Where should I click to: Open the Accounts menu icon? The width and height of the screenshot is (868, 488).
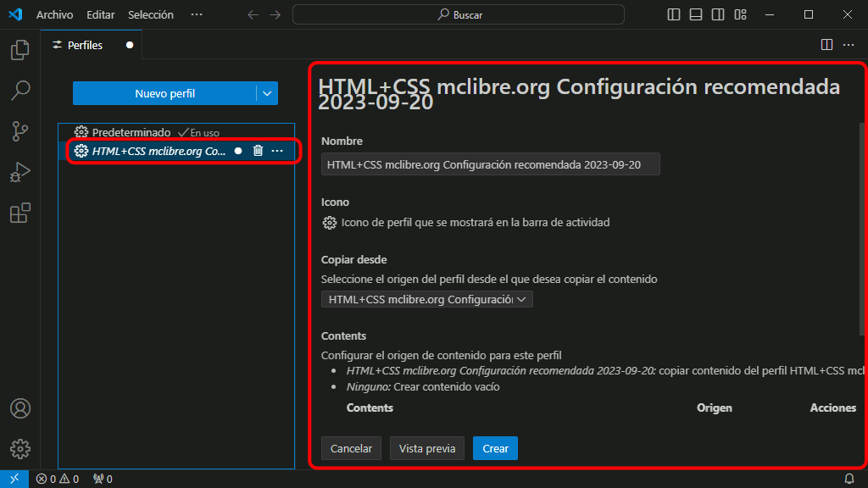[x=20, y=408]
